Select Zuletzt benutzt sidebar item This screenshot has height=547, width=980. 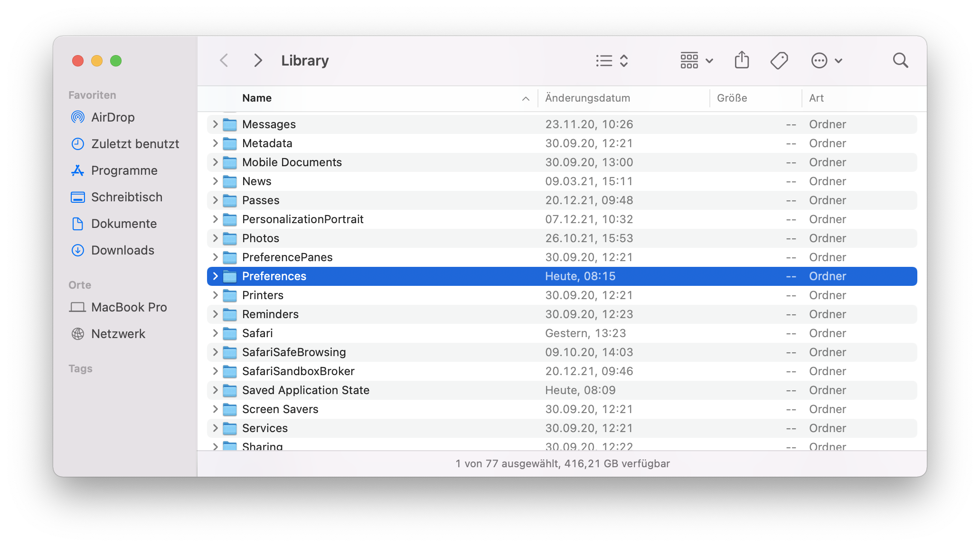click(135, 144)
